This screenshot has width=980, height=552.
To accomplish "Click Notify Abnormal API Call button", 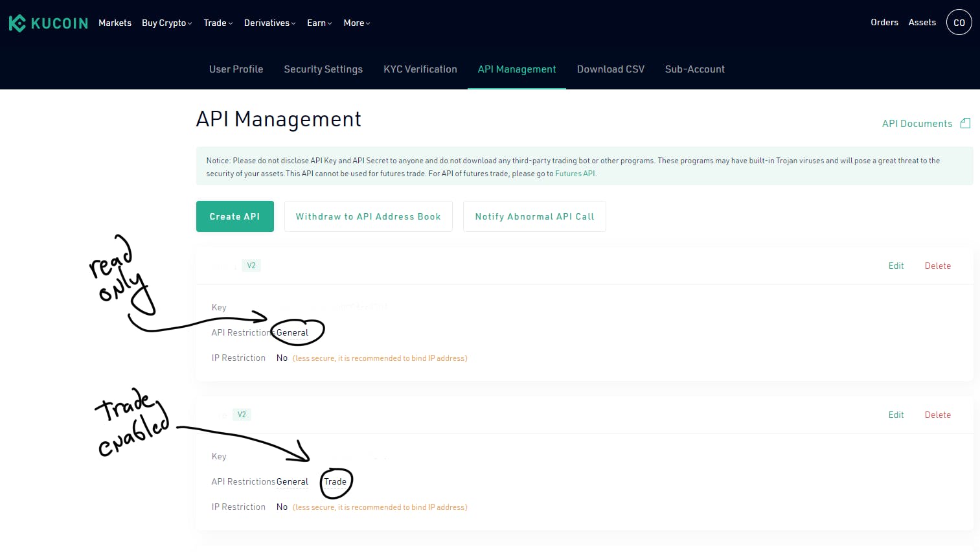I will tap(534, 216).
